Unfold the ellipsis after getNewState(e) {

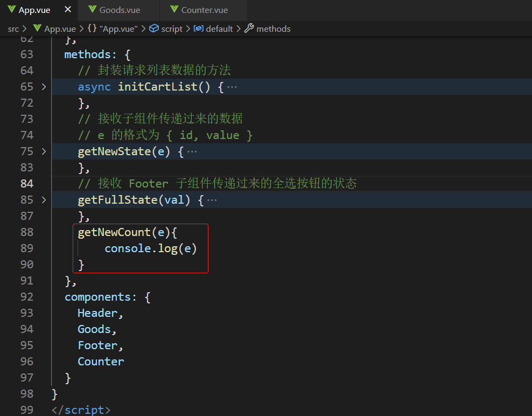(x=192, y=152)
